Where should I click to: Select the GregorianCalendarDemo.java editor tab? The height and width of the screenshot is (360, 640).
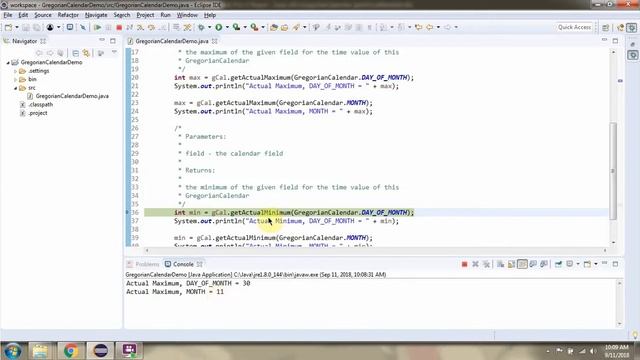tap(172, 41)
